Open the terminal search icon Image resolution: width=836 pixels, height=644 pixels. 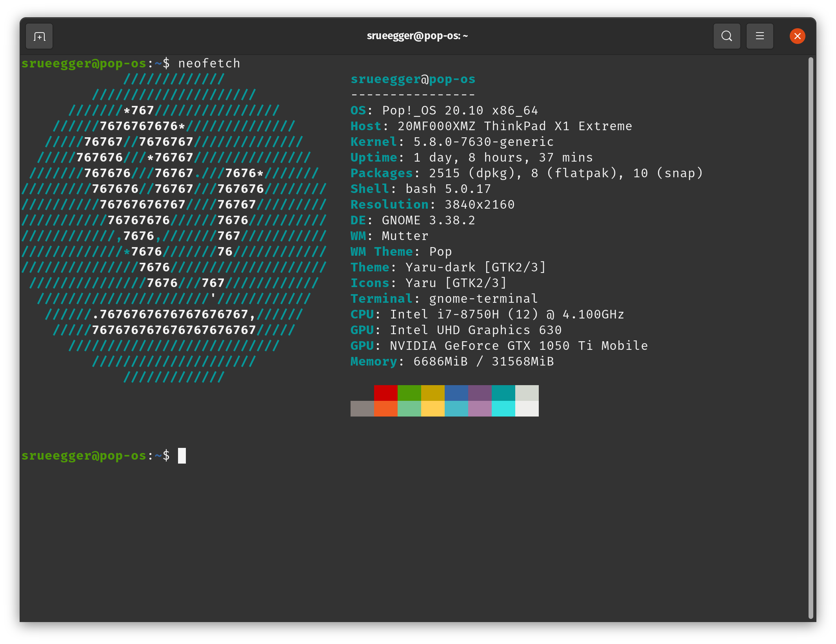pos(727,36)
